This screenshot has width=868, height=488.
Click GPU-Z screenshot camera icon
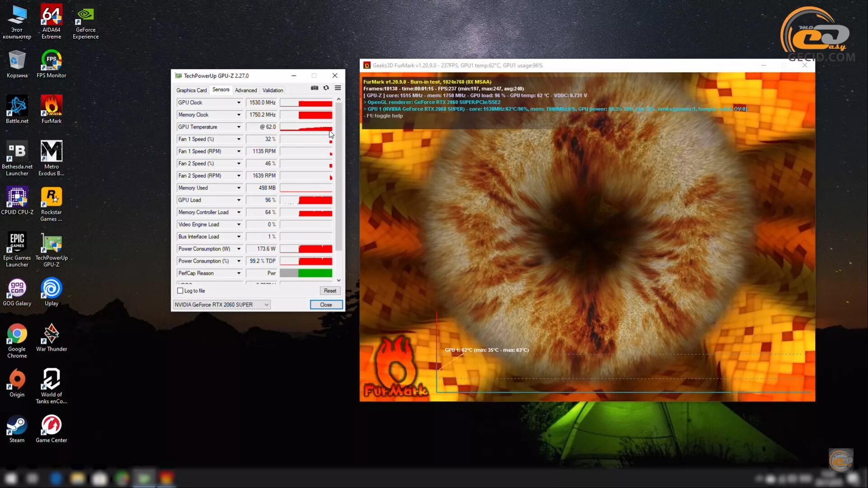pyautogui.click(x=314, y=88)
